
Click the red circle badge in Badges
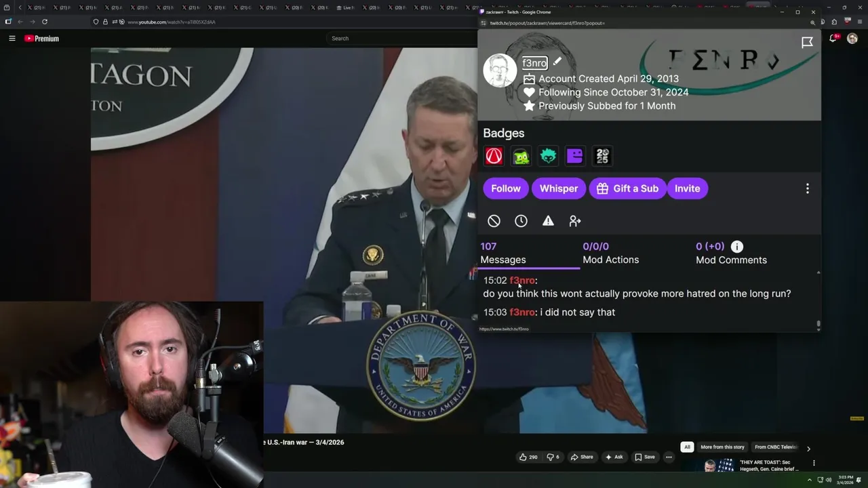pos(494,156)
